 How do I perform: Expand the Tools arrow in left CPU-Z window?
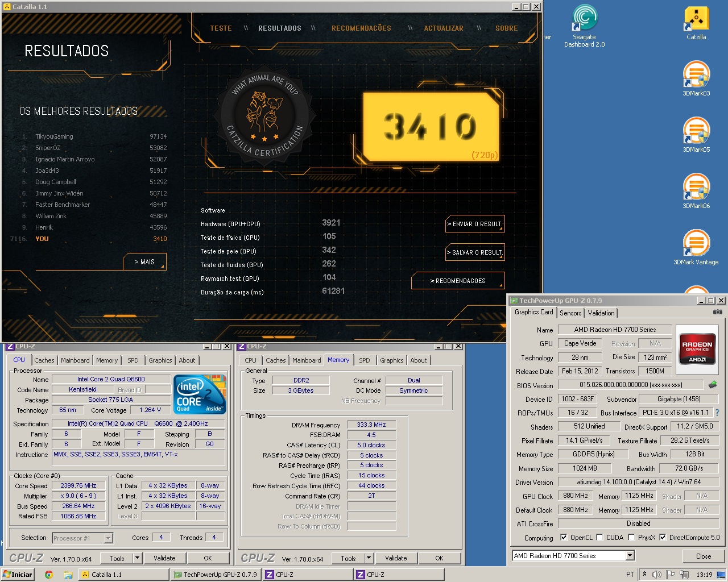[x=137, y=558]
